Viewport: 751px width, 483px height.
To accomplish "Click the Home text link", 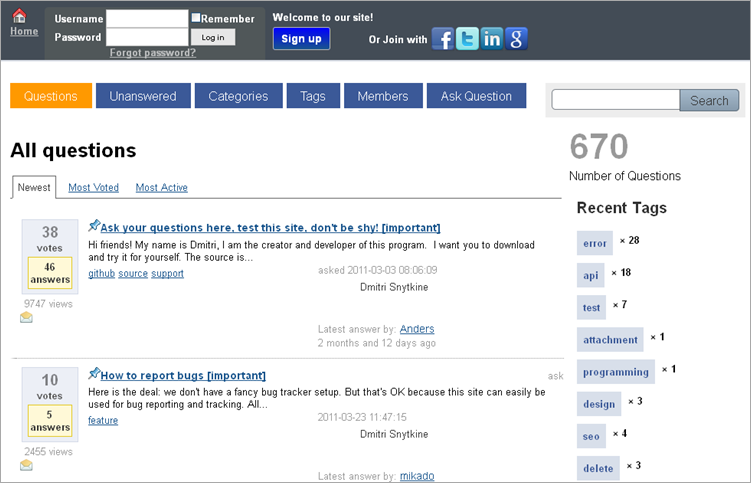I will [24, 32].
